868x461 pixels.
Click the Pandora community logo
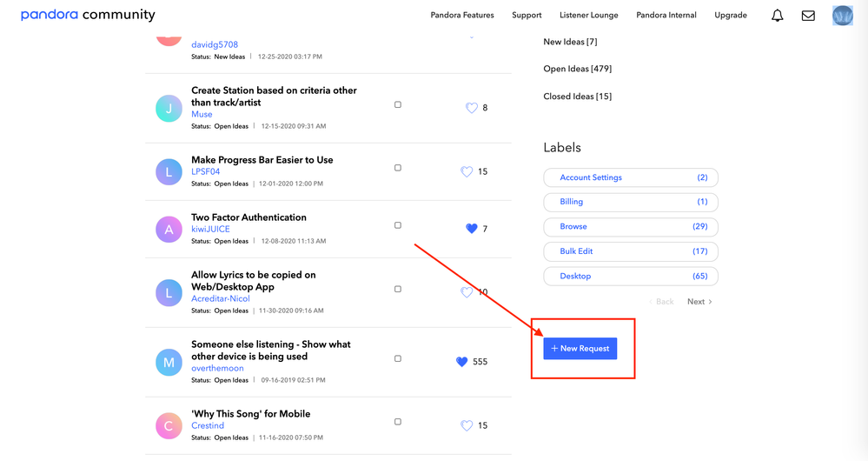[88, 15]
